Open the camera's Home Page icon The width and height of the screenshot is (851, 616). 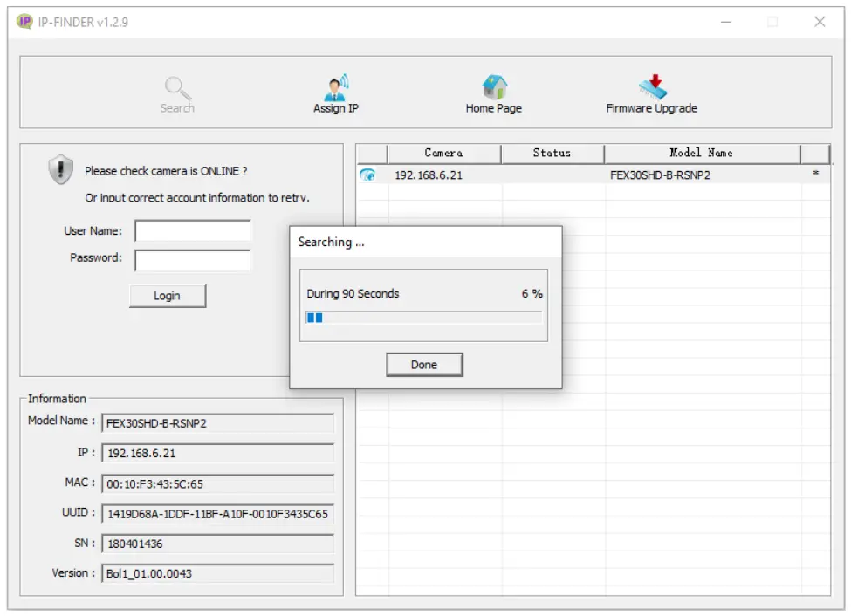[494, 87]
